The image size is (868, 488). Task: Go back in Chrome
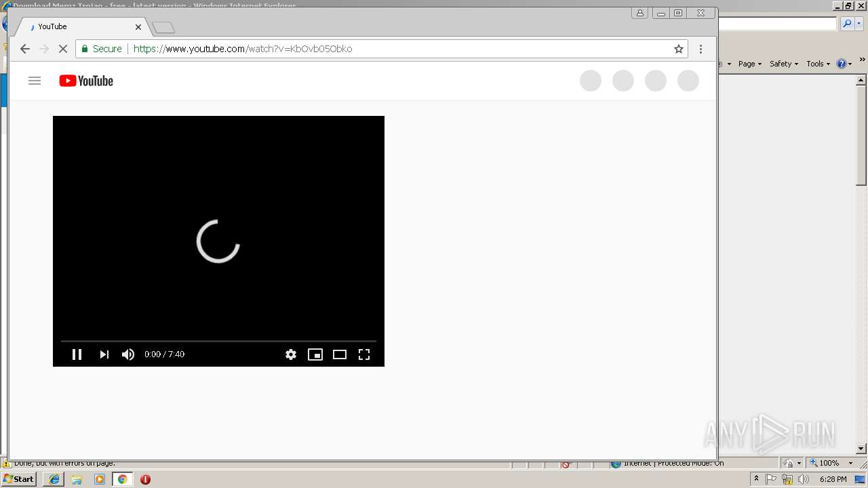[x=25, y=49]
